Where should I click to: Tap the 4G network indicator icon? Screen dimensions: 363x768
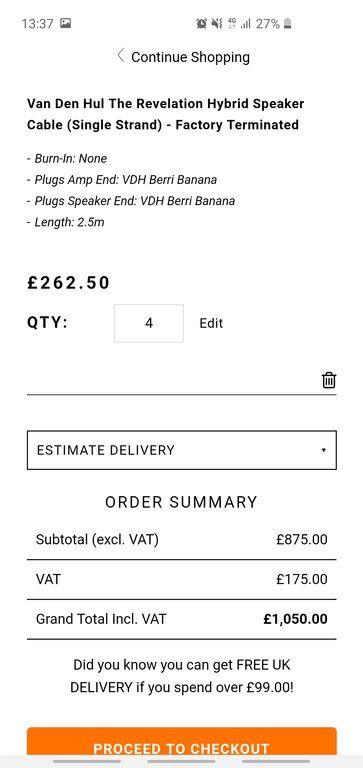pos(232,23)
